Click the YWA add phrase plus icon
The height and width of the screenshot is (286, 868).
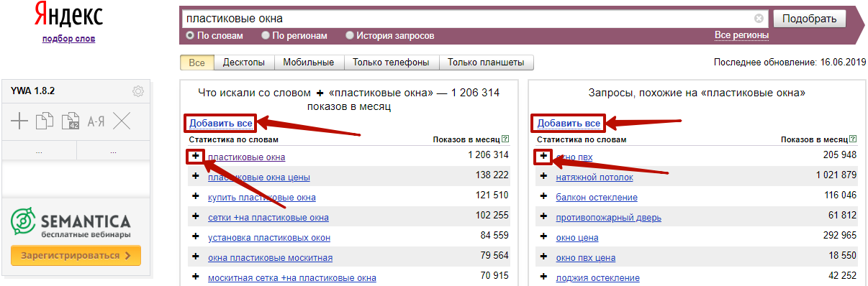tap(19, 121)
